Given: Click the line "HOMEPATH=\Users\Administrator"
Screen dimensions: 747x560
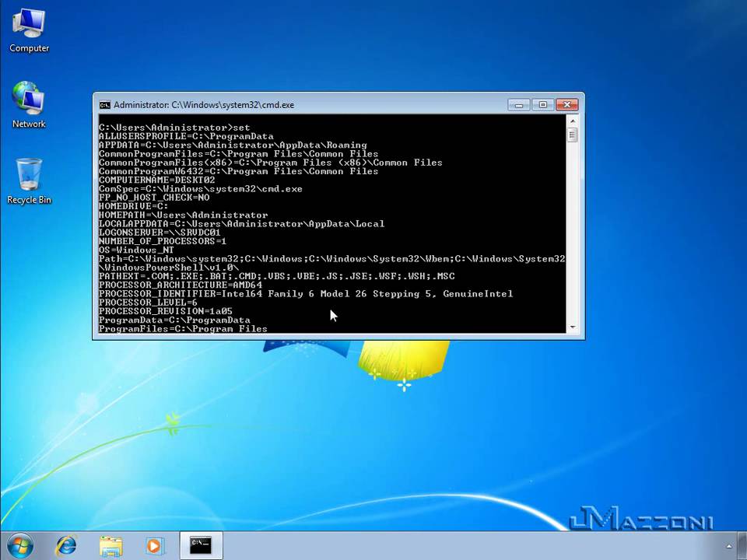Looking at the screenshot, I should (x=183, y=215).
